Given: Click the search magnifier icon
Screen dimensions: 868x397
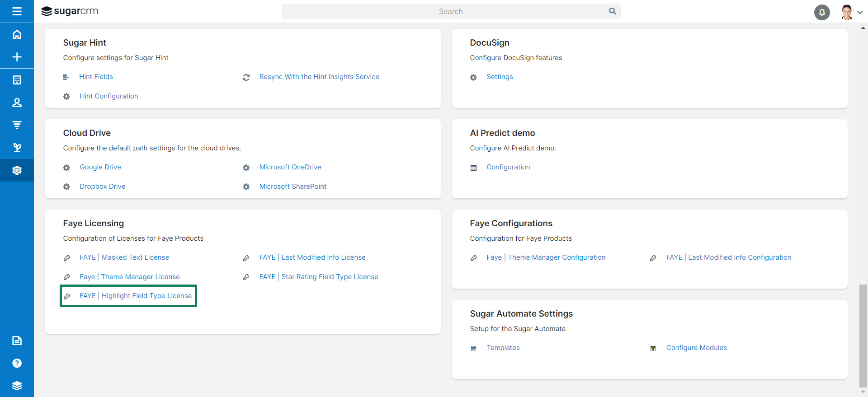Looking at the screenshot, I should tap(612, 11).
